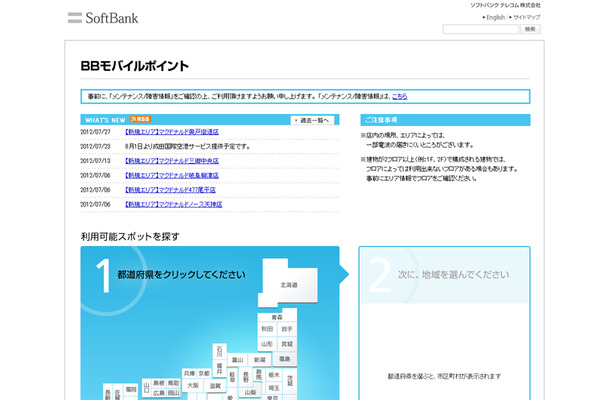Image resolution: width=610 pixels, height=400 pixels.
Task: Click the 利用可能スポットを探す heading
Action: click(130, 236)
